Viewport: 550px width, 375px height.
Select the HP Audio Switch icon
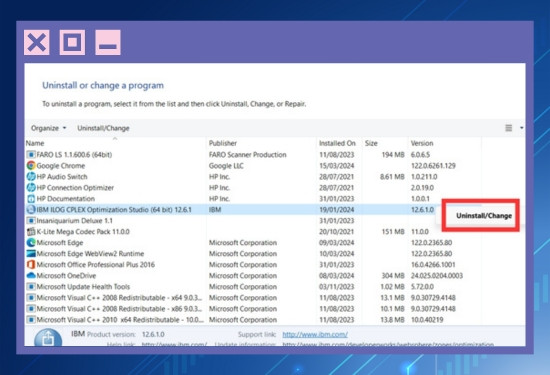point(31,176)
